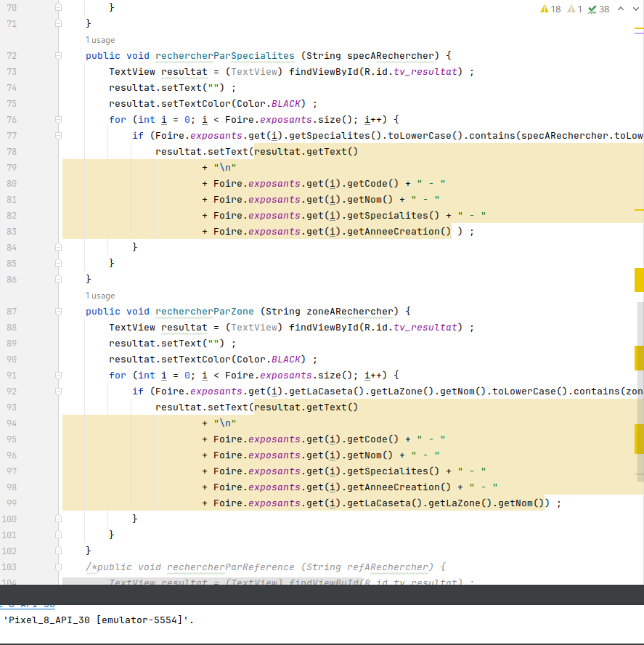Click '1 usage' hint above rechercherParZone
Screen dimensions: 644x645
(100, 296)
